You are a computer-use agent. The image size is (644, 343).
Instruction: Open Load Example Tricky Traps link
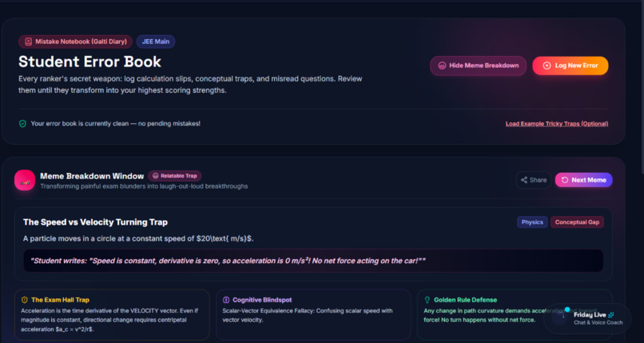[557, 124]
